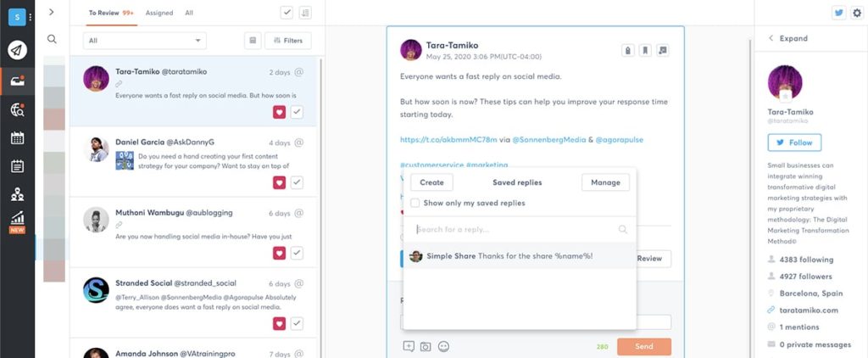
Task: Click the Manage saved replies button
Action: click(x=605, y=182)
